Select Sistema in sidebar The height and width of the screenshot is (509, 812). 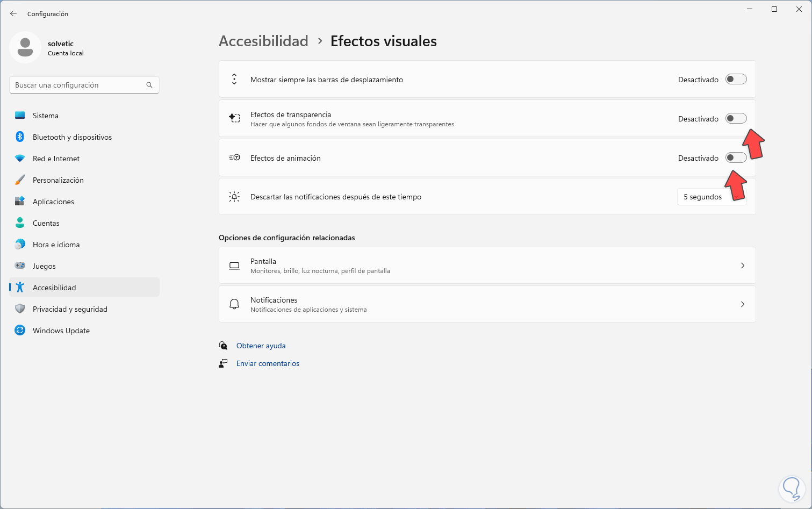pos(46,116)
